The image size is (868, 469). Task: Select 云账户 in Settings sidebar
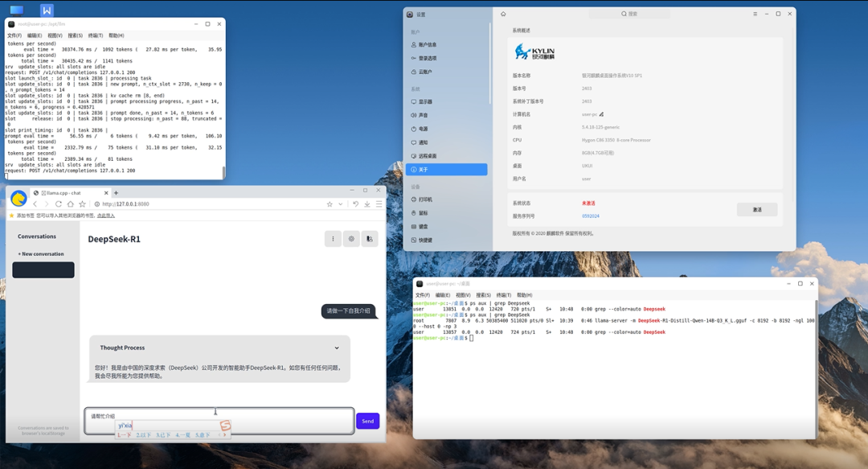(446, 72)
